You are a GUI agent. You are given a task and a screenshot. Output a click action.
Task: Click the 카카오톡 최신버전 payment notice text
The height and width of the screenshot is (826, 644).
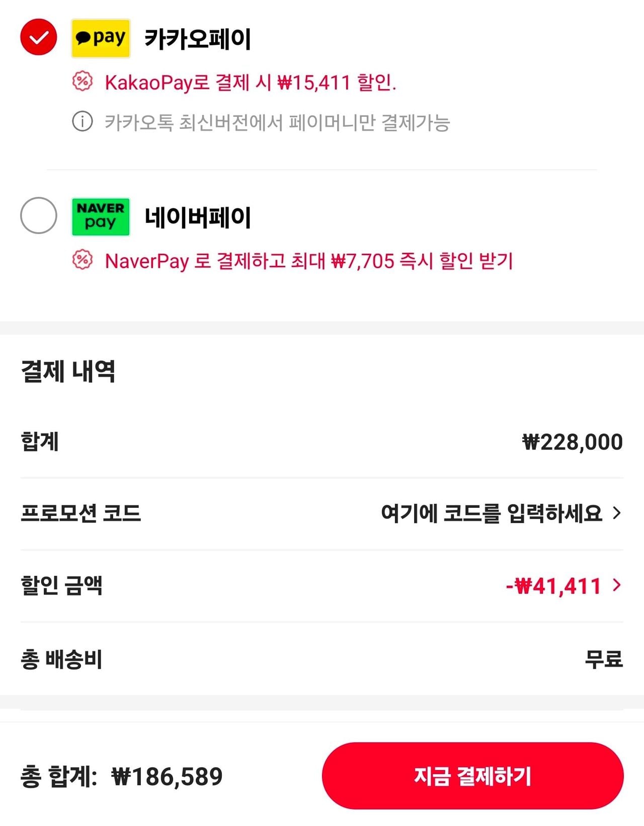tap(277, 122)
